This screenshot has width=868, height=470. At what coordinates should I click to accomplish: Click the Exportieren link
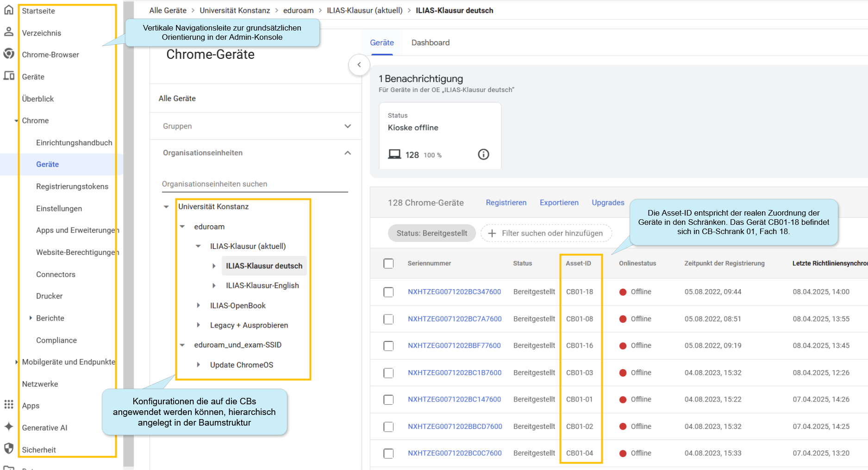point(559,203)
